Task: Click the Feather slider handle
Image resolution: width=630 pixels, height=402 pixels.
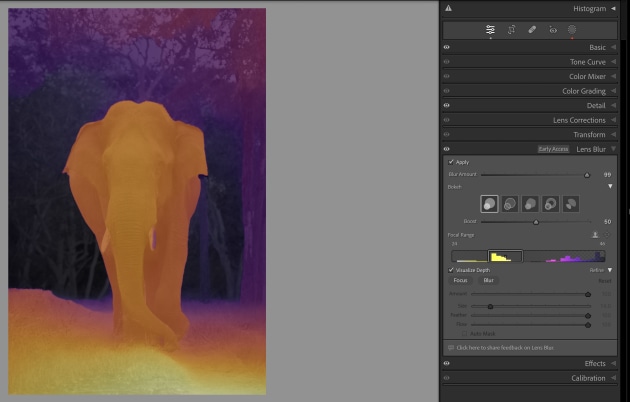Action: (588, 316)
